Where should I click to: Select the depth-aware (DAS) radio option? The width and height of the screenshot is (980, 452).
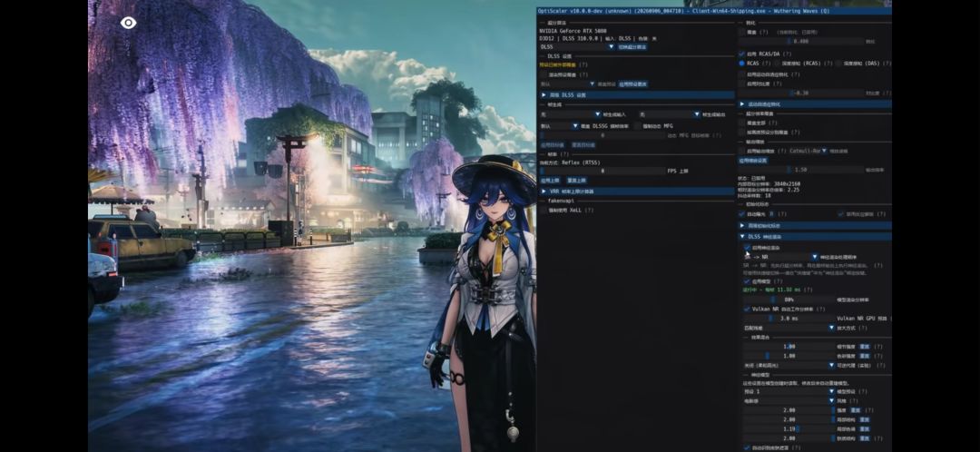click(x=838, y=64)
